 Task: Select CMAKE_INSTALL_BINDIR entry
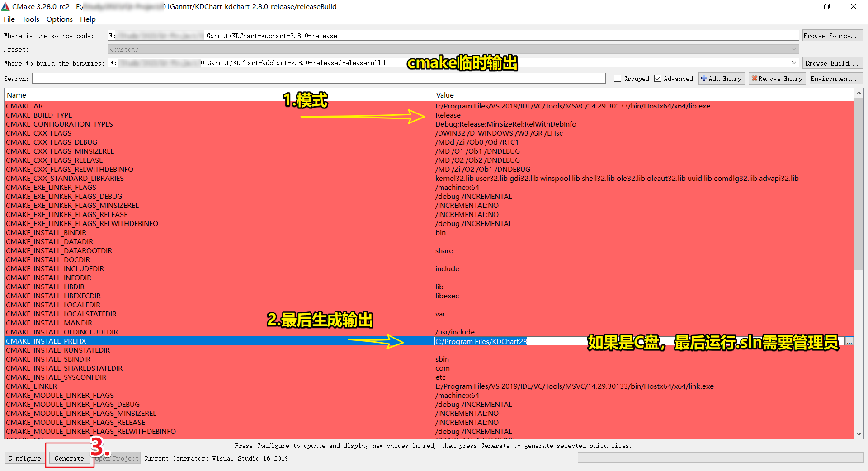click(x=46, y=232)
